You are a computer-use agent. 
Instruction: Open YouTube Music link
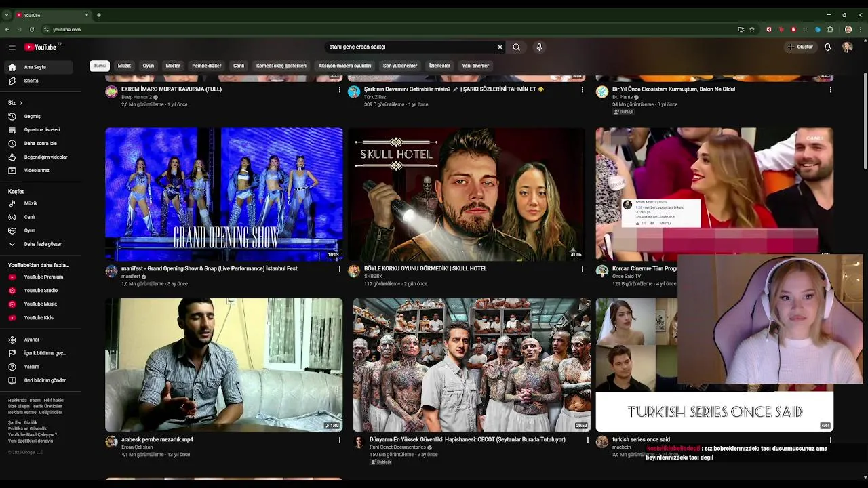39,304
